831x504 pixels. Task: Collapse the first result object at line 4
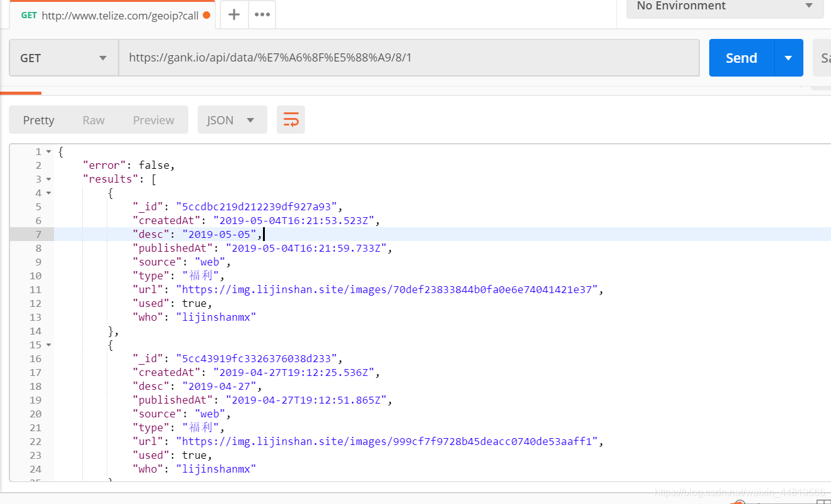coord(49,193)
